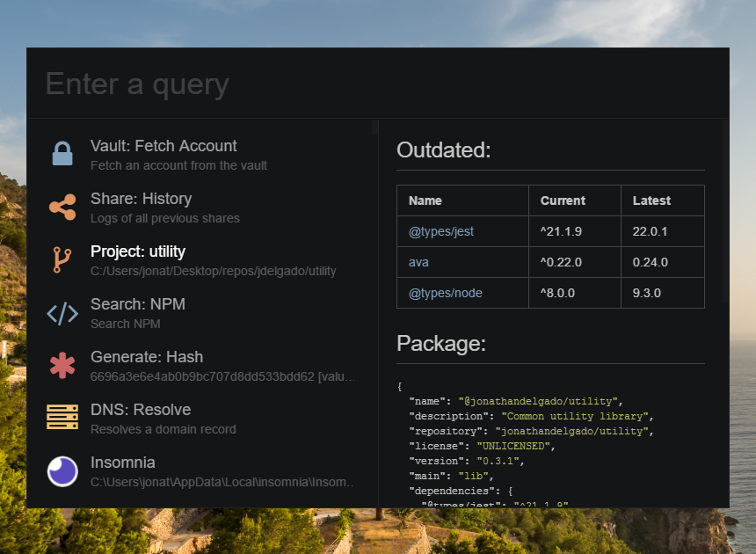The width and height of the screenshot is (756, 554).
Task: Click current version "^21.1.9" cell
Action: [x=575, y=231]
